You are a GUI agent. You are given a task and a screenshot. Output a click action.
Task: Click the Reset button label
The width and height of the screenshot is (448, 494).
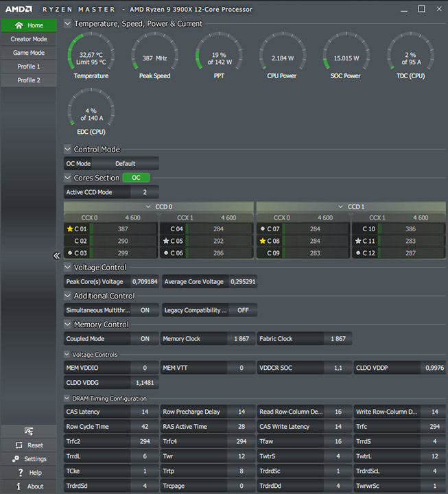[x=35, y=445]
